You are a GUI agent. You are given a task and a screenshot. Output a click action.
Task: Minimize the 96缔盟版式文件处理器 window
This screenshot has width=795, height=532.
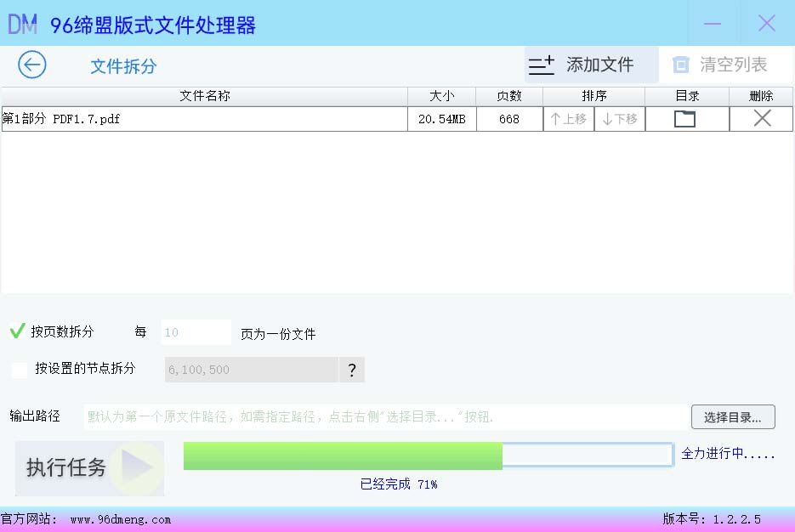point(713,23)
